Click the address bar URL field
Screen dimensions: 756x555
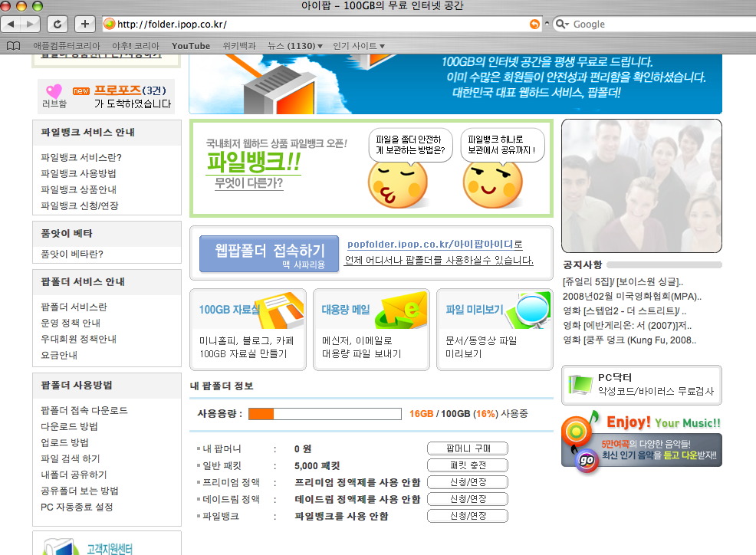point(322,24)
